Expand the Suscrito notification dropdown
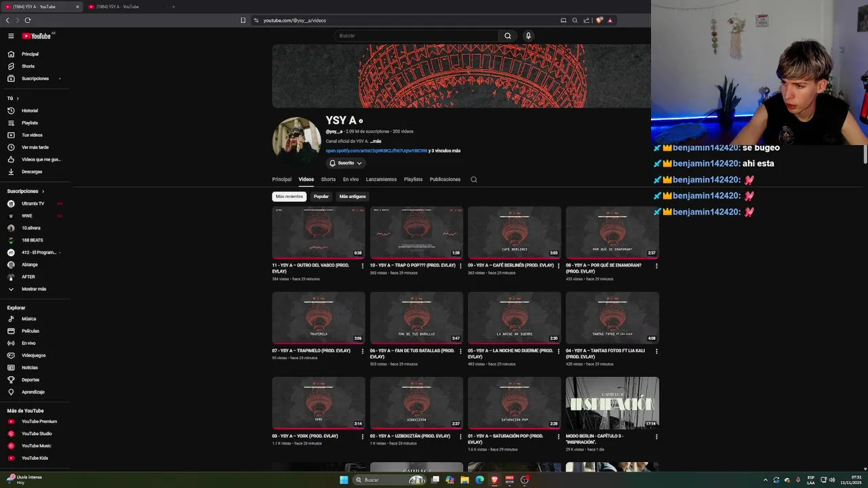 coord(346,163)
